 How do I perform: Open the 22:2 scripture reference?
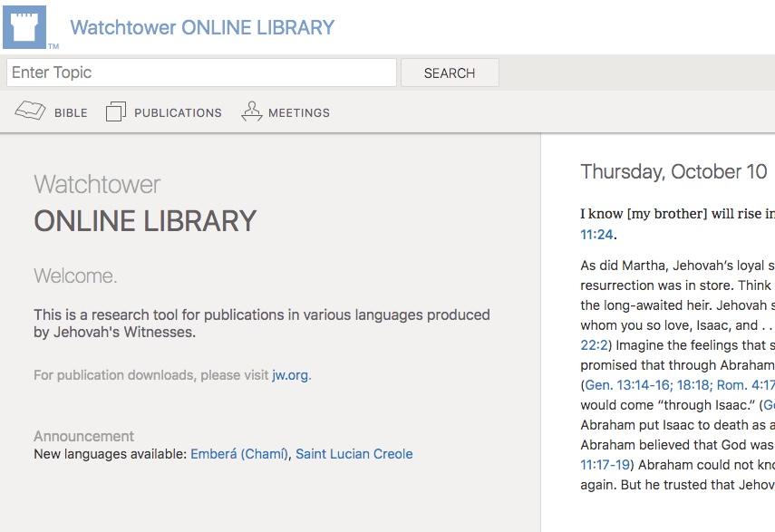(596, 345)
